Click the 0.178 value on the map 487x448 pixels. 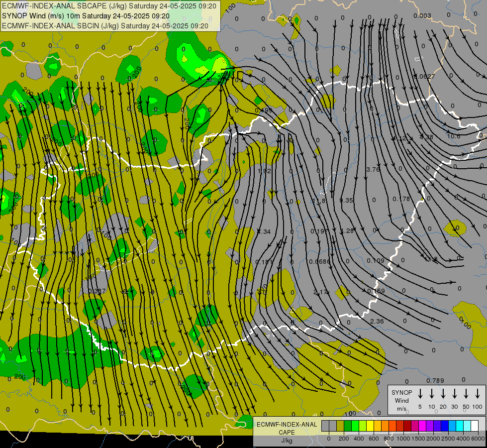tap(401, 199)
